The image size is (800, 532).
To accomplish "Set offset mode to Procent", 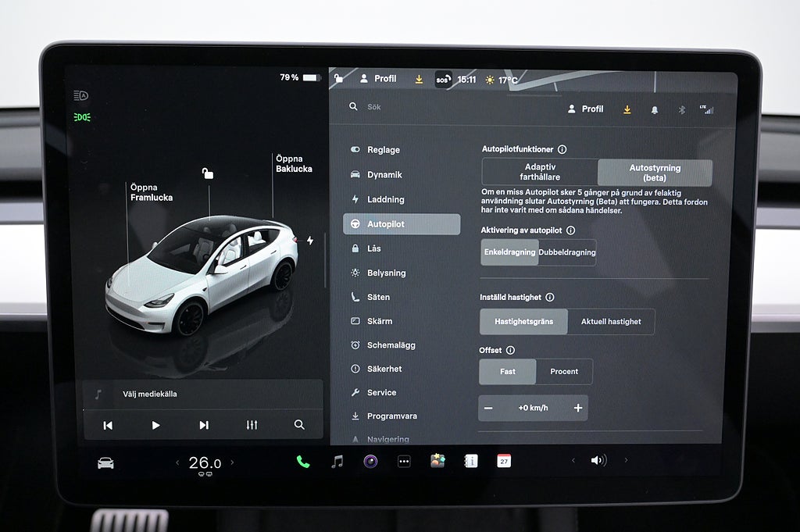I will point(564,372).
